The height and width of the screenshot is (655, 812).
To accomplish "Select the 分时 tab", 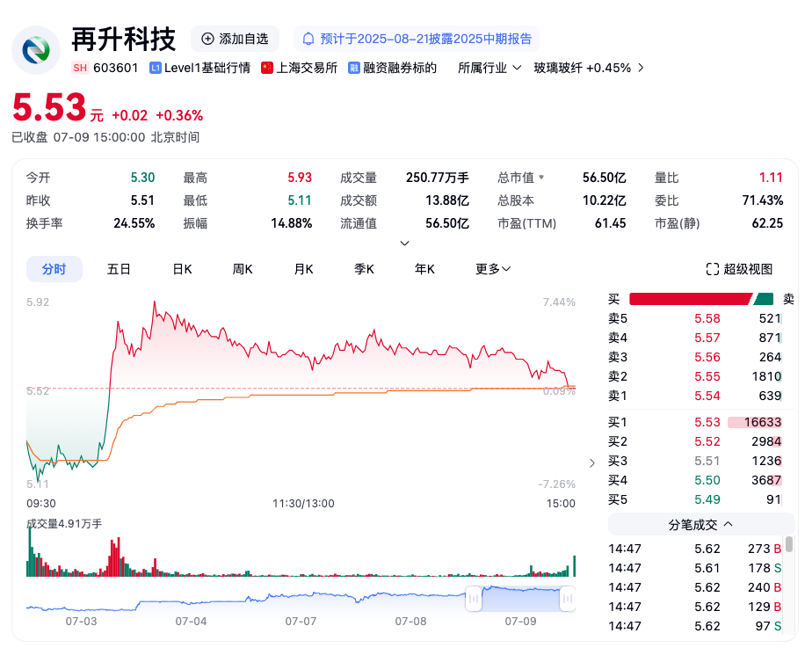I will 54,269.
